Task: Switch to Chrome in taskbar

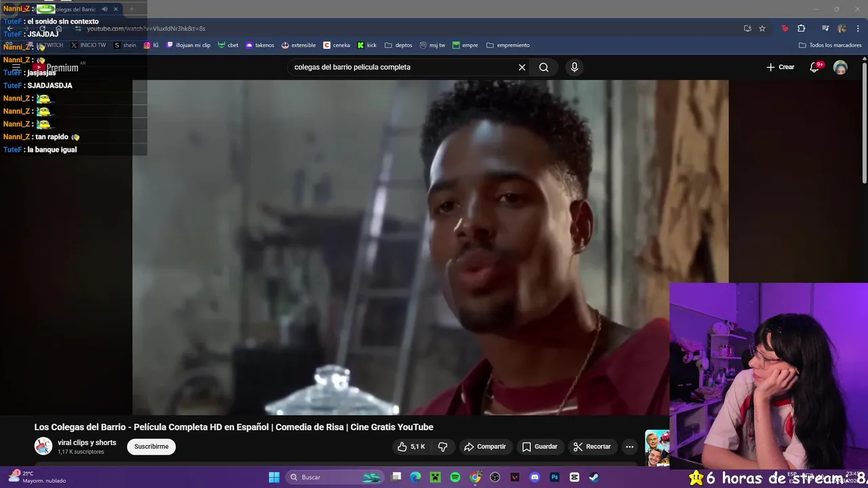Action: point(475,477)
